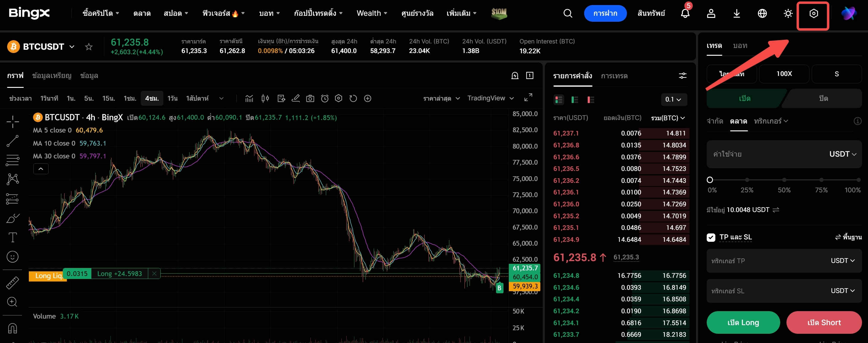868x343 pixels.
Task: Open the globe language icon
Action: pos(762,13)
